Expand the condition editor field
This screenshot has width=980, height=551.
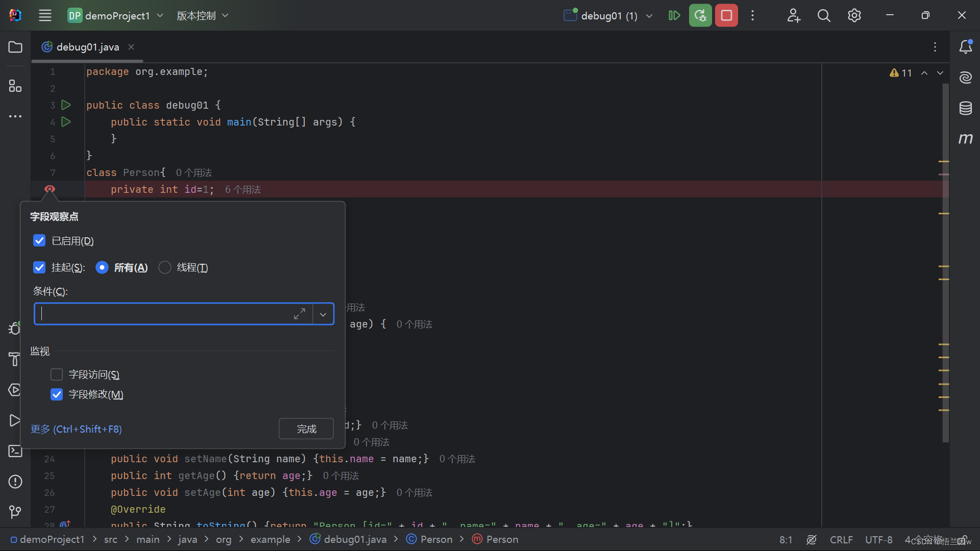300,314
